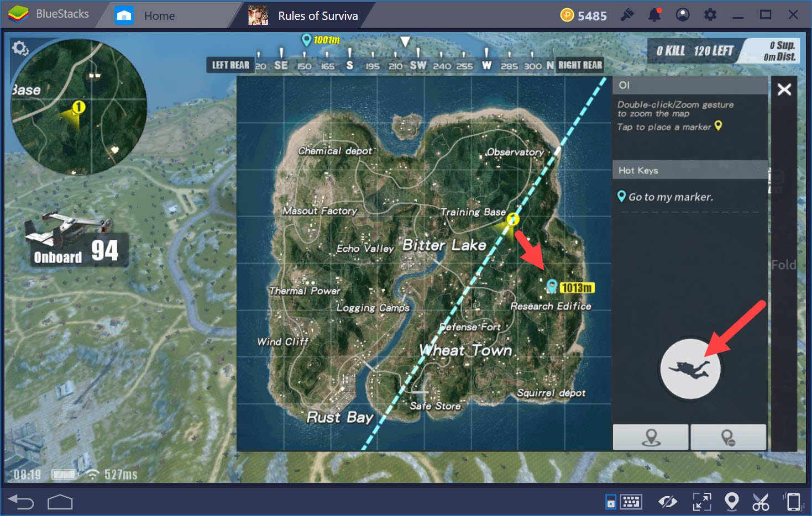Click the yellow player marker on map
The image size is (812, 516).
[x=513, y=219]
